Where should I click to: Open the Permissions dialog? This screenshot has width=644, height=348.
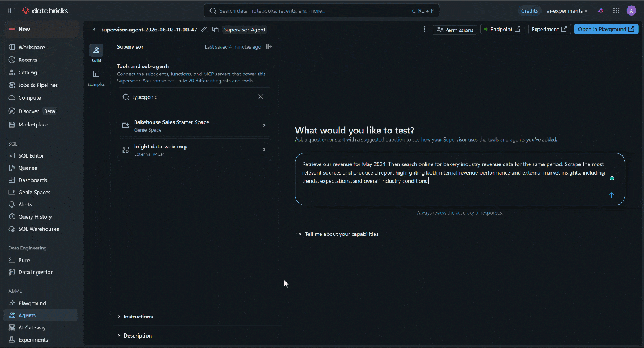tap(455, 30)
